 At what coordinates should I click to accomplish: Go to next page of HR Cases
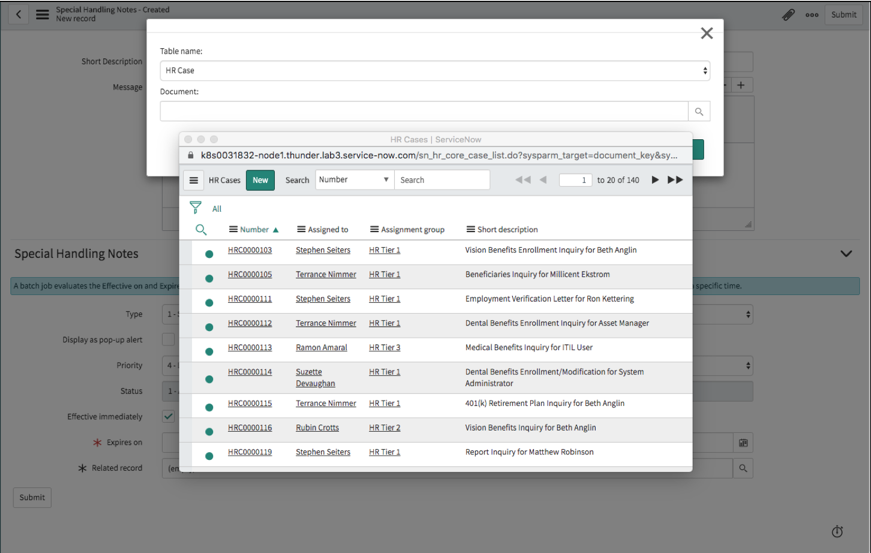[x=655, y=180]
